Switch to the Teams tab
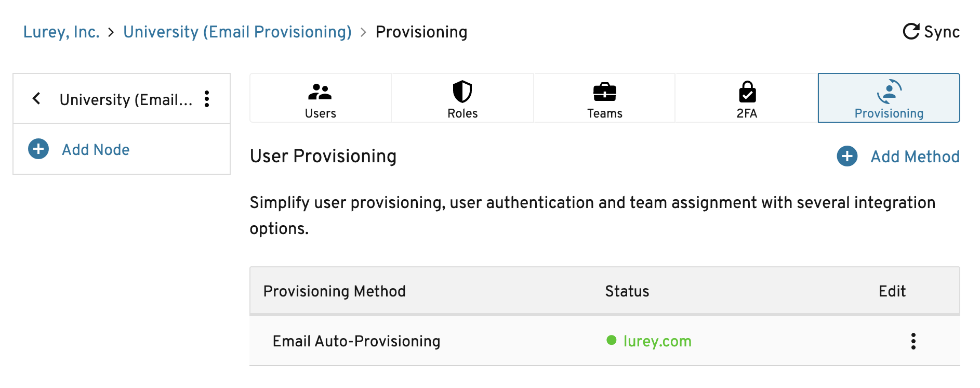This screenshot has width=980, height=388. pos(605,98)
